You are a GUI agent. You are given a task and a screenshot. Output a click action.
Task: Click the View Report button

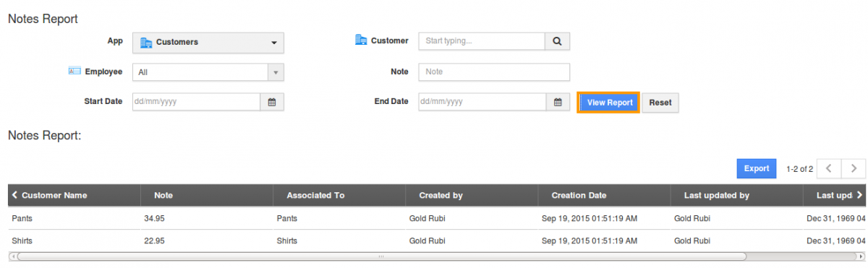609,103
